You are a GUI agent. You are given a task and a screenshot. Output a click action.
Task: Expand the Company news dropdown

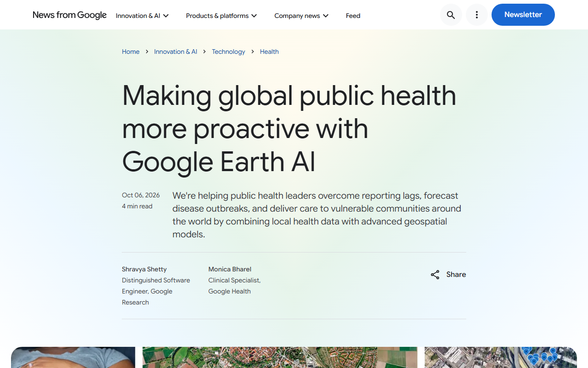coord(301,16)
